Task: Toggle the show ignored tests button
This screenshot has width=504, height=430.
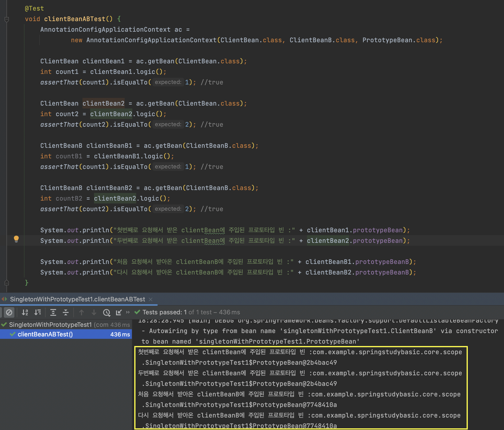Action: point(9,312)
